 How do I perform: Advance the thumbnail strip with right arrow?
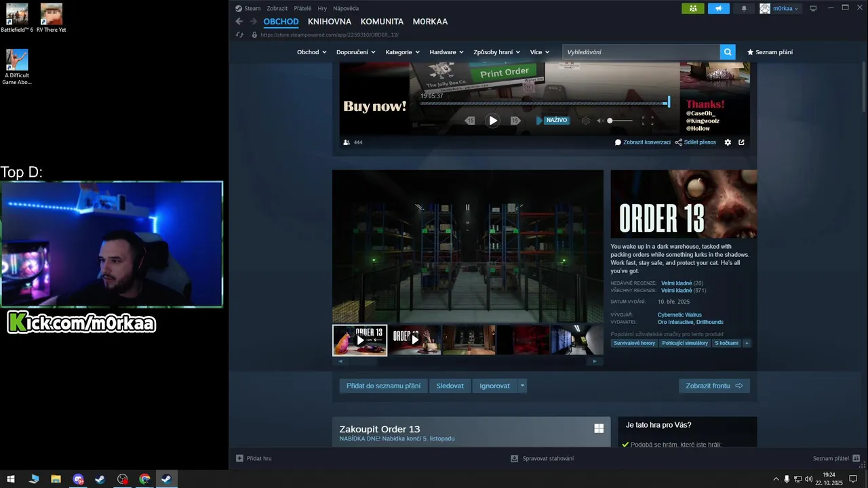(595, 361)
